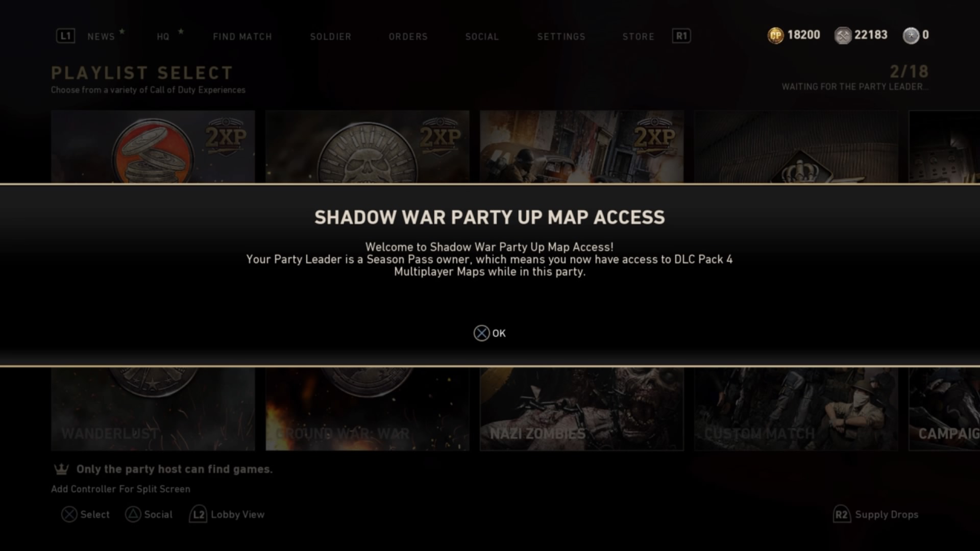Image resolution: width=980 pixels, height=551 pixels.
Task: Click the silver token currency icon
Action: coord(911,35)
